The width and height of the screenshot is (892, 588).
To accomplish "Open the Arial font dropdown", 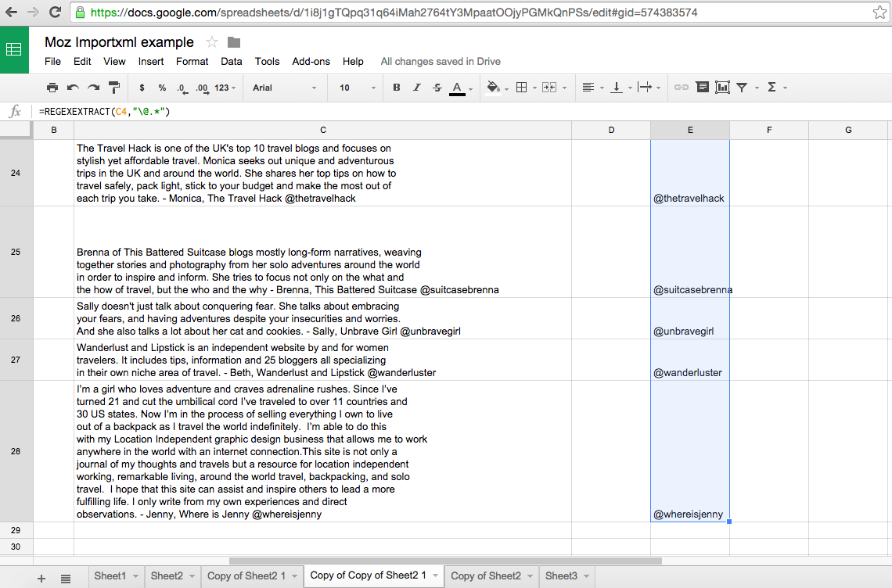I will [285, 88].
